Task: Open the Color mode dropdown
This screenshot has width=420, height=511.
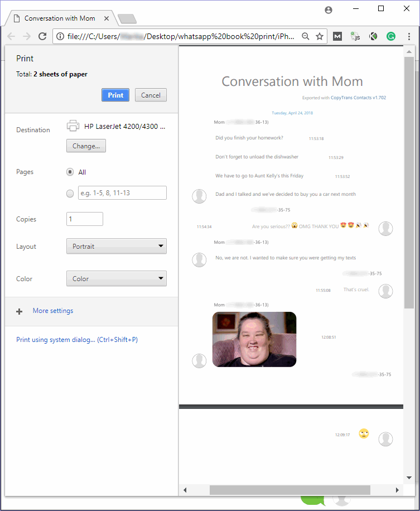Action: coord(116,278)
